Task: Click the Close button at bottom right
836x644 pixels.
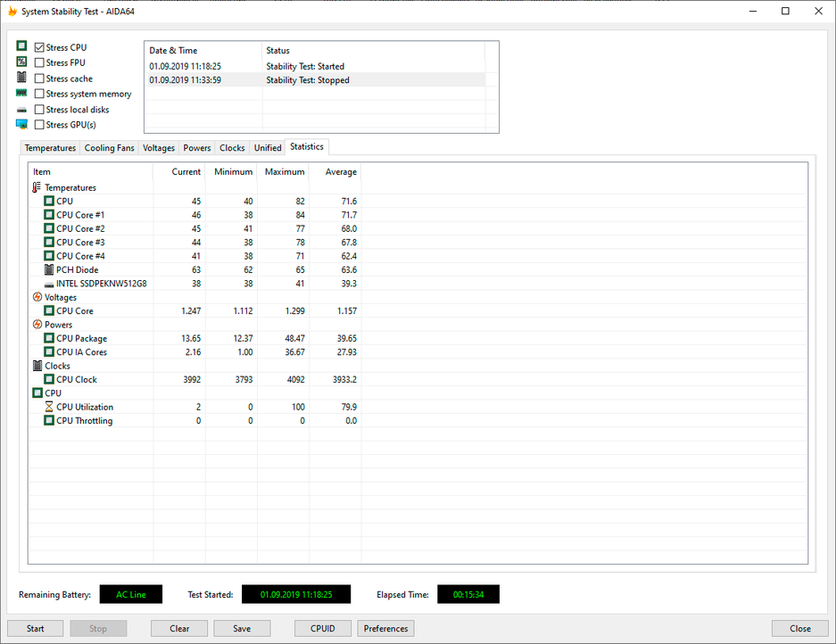Action: tap(799, 629)
